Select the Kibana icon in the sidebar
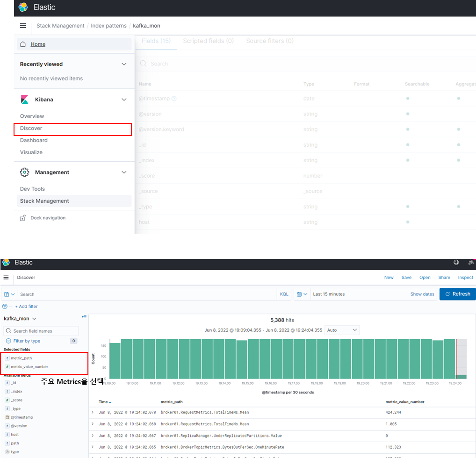Viewport: 476px width, 458px height. 25,99
